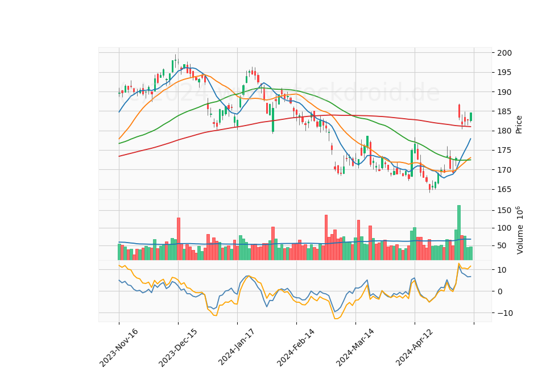Select the 165 price tick label
This screenshot has height=392, width=546.
tap(504, 190)
